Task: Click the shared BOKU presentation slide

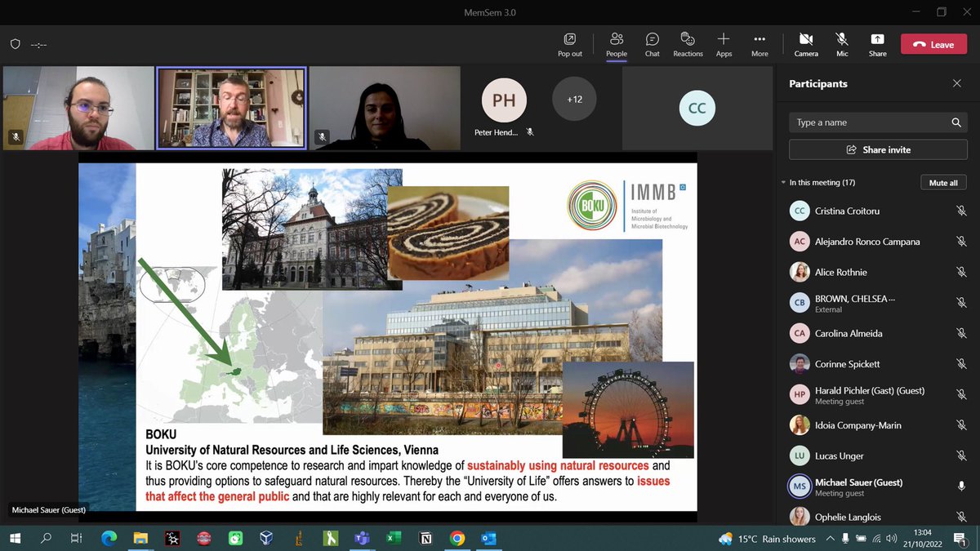Action: 388,337
